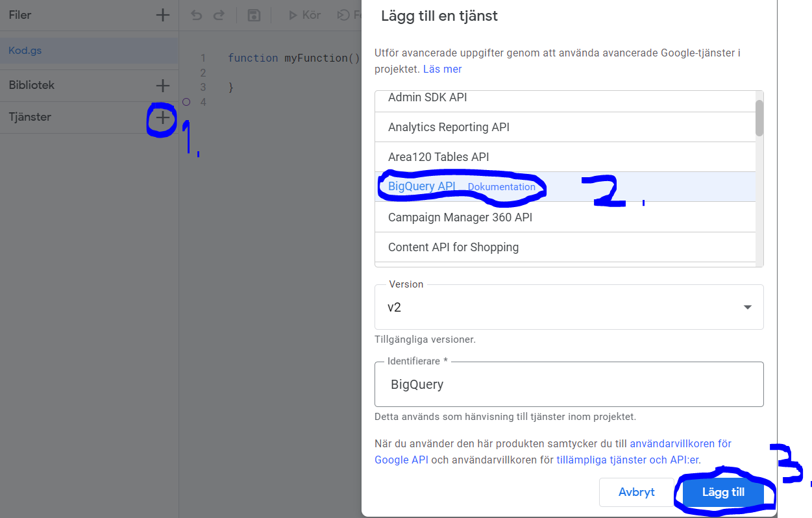The width and height of the screenshot is (812, 518).
Task: Click the undo arrow in editor toolbar
Action: [197, 15]
